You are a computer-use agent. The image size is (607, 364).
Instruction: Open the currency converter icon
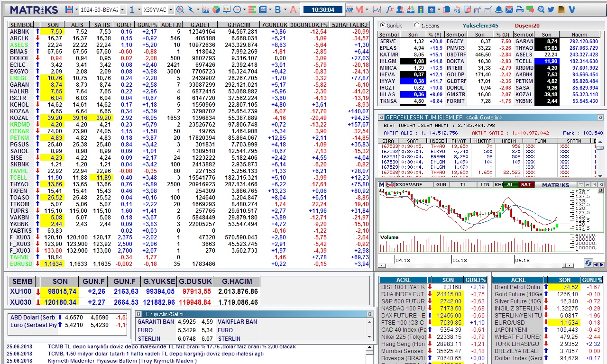tap(457, 9)
